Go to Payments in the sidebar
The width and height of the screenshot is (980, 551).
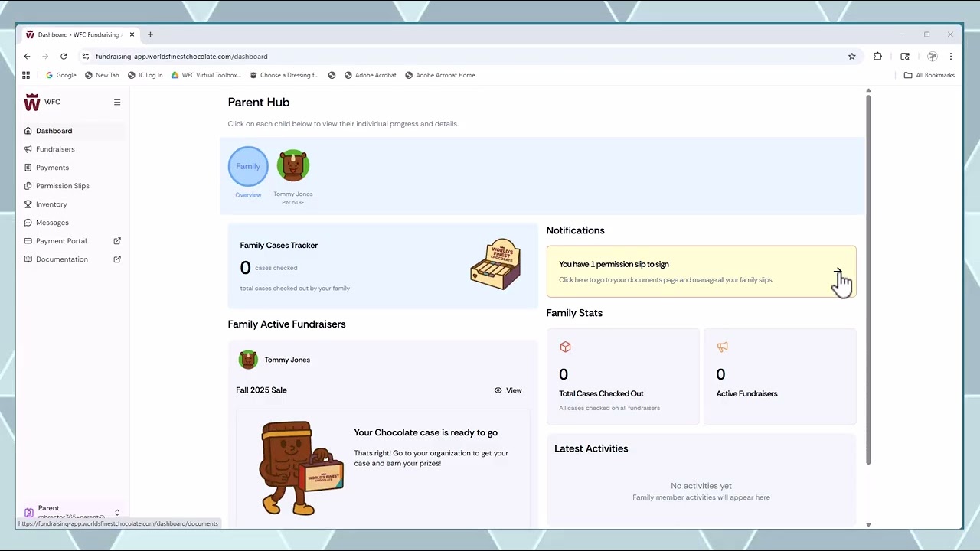73,168
